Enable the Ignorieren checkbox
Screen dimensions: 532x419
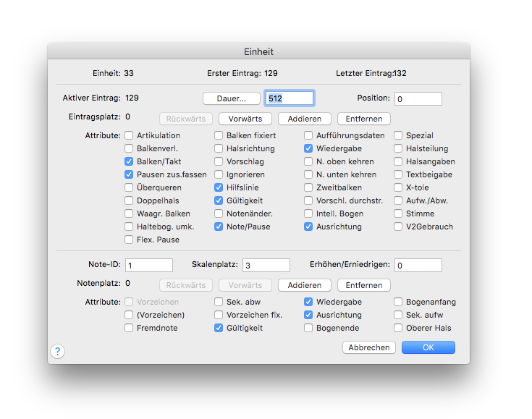219,174
